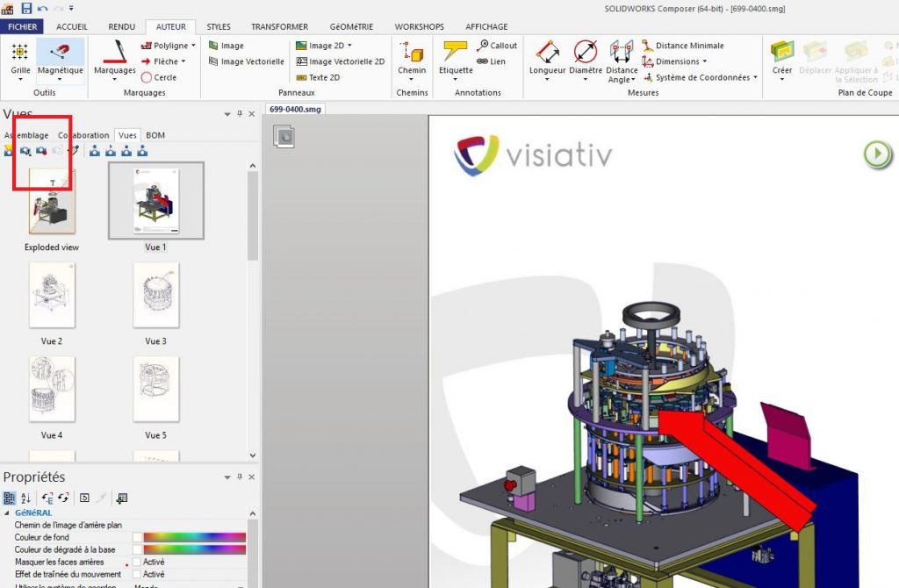Toggle Masquer les faces arrières checkbox

tap(137, 563)
